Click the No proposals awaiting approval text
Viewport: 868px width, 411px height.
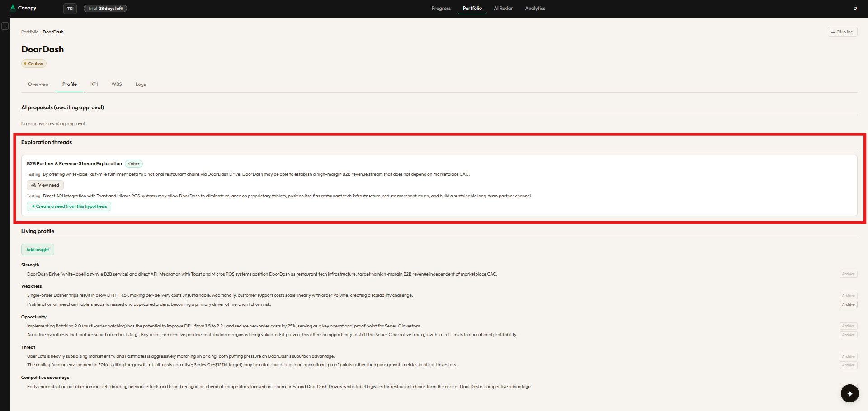(53, 124)
